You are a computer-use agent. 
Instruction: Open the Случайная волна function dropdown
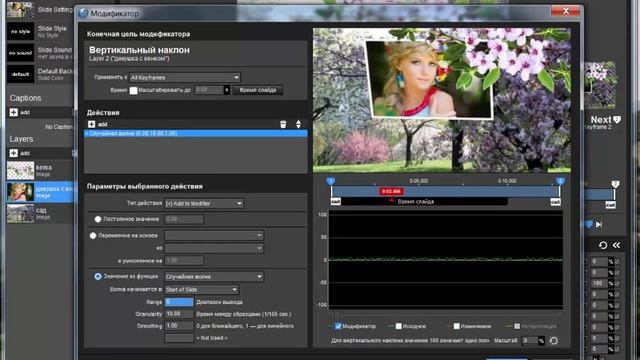coord(214,276)
